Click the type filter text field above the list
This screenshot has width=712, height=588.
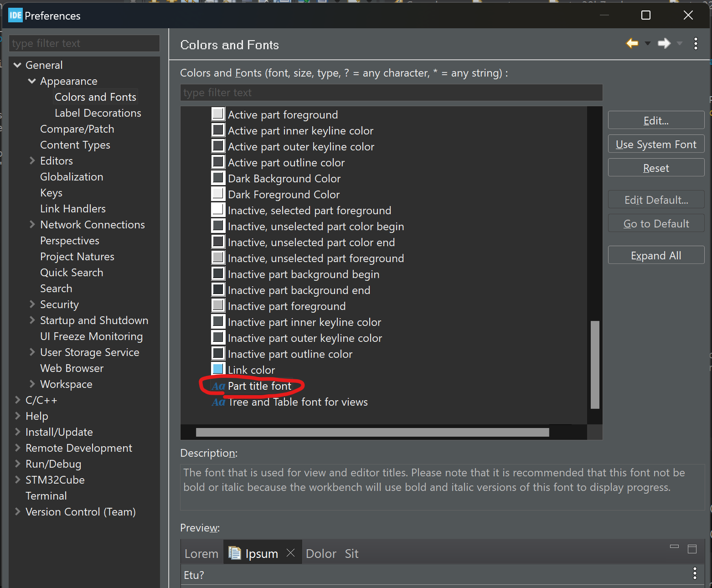tap(391, 93)
